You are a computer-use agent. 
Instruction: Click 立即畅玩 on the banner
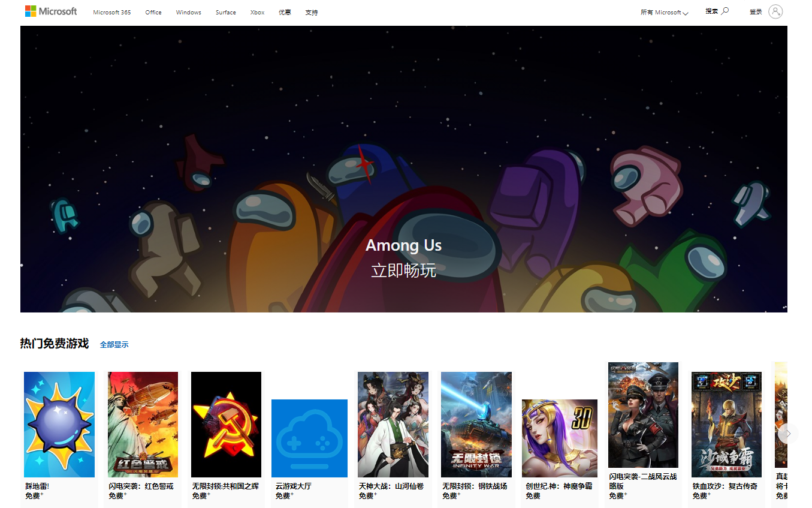tap(403, 270)
